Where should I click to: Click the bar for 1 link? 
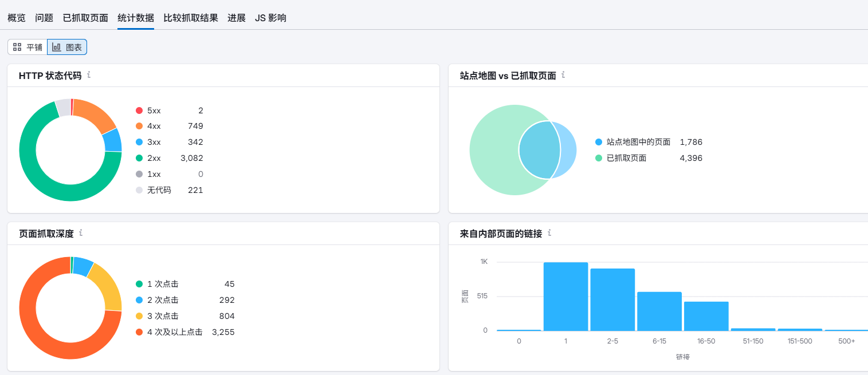[x=565, y=297]
